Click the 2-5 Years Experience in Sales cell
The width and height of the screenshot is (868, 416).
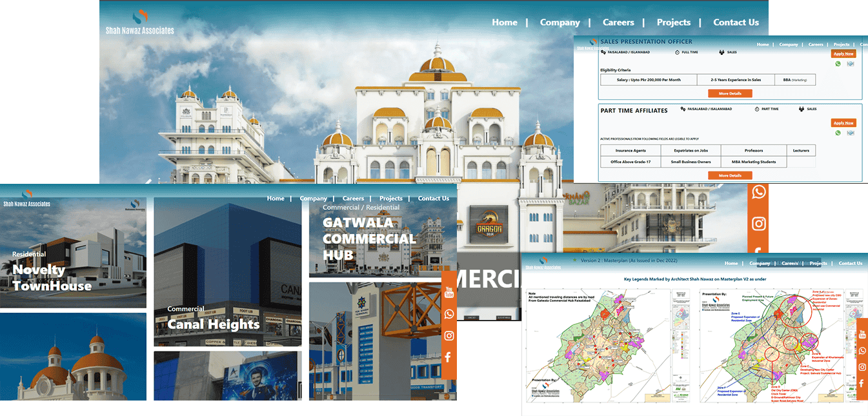coord(736,80)
